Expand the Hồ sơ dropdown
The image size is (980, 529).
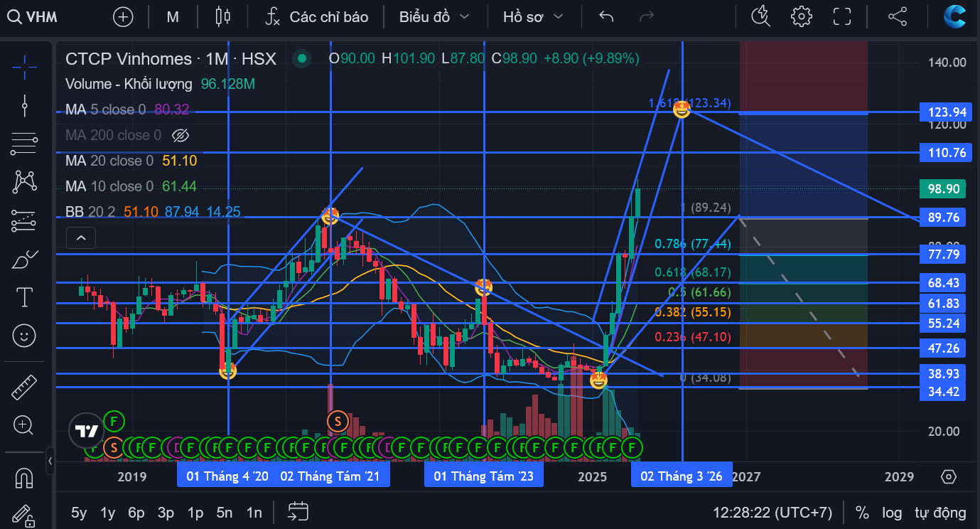533,16
